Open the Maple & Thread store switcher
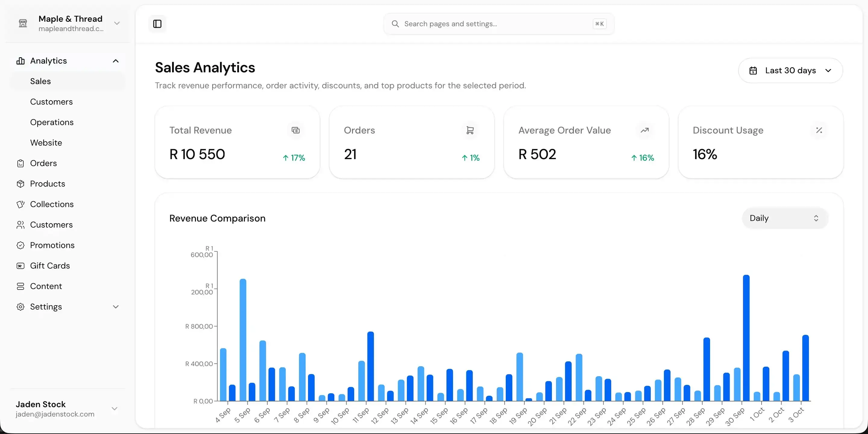The width and height of the screenshot is (868, 434). coord(68,23)
